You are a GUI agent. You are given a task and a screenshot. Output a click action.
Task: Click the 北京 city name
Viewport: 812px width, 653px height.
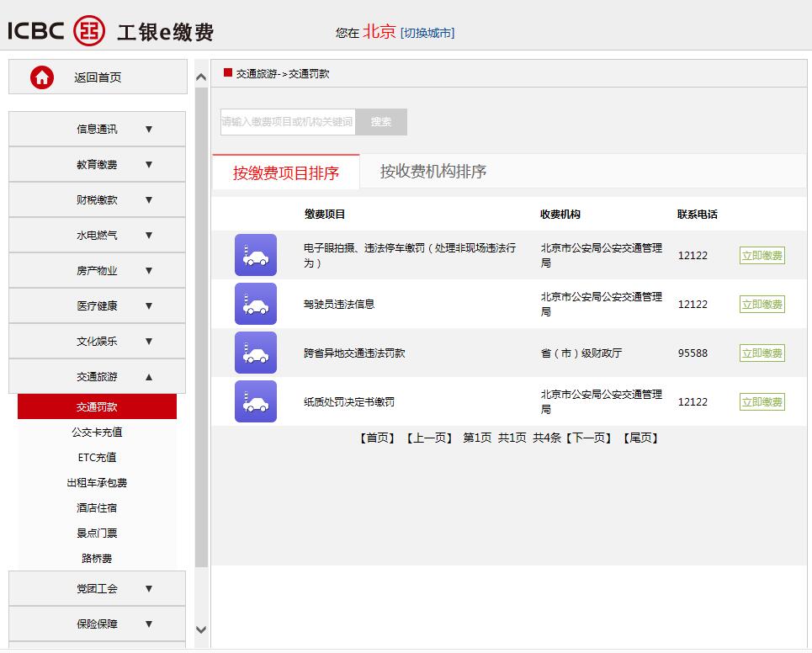click(x=379, y=32)
